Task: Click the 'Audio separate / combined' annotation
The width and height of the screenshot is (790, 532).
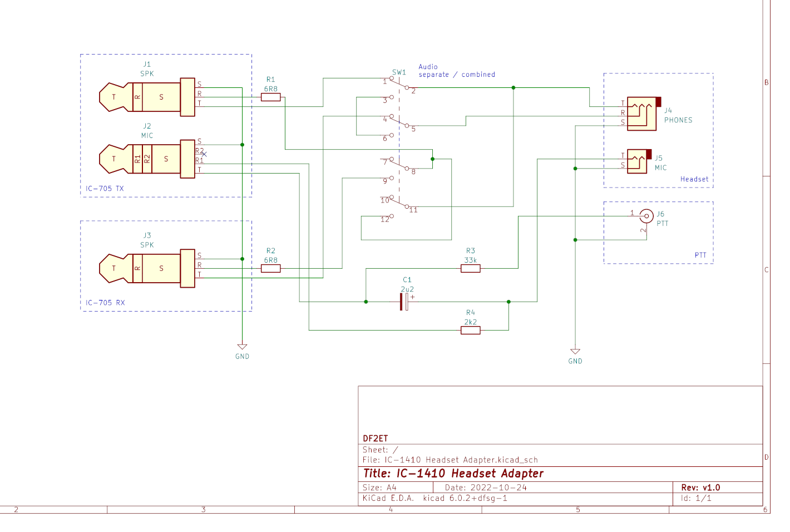Action: click(457, 71)
